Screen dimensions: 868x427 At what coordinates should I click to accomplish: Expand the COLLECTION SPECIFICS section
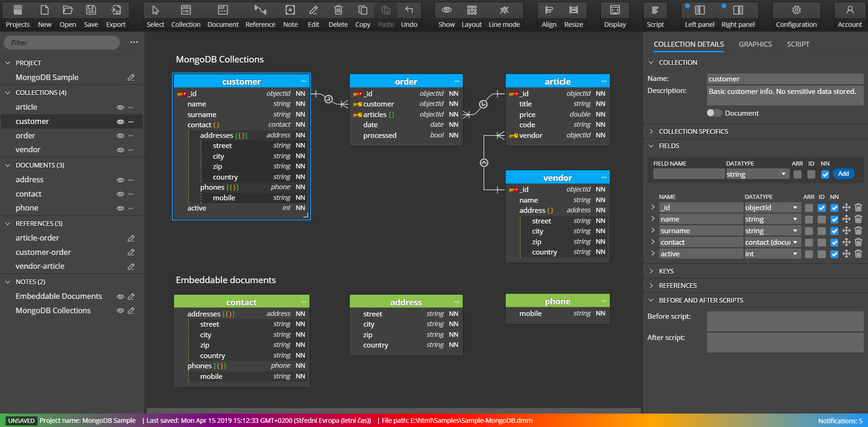[x=693, y=131]
